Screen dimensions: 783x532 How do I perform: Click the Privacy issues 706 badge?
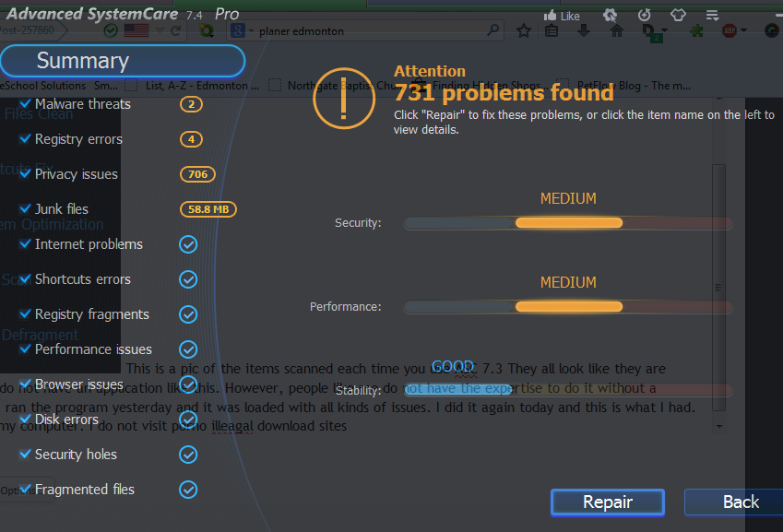[197, 174]
